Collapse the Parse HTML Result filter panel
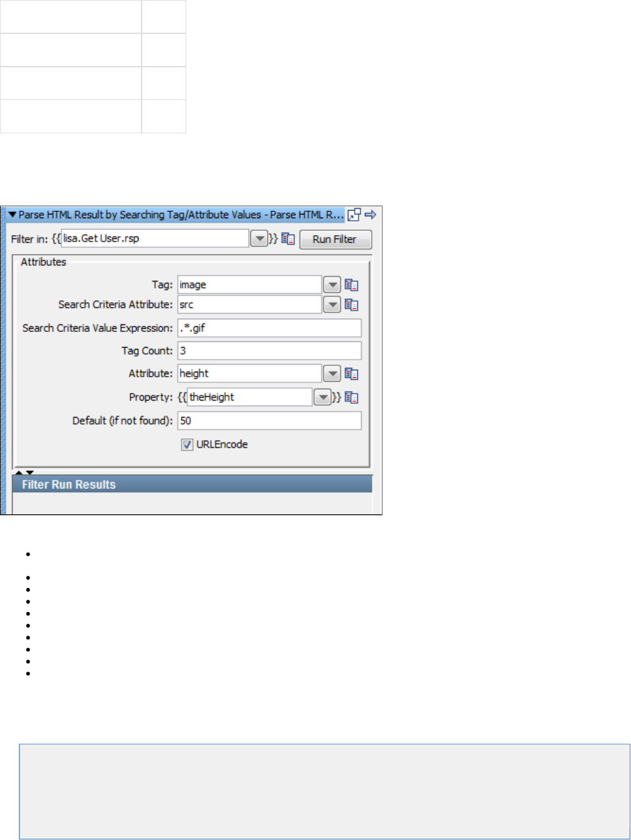This screenshot has height=840, width=631. pyautogui.click(x=13, y=215)
